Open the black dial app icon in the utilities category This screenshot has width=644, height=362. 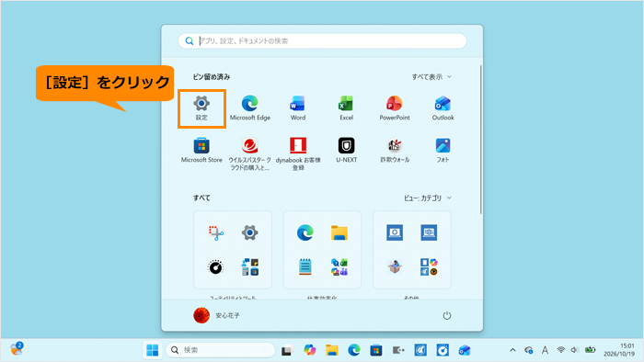tap(216, 267)
